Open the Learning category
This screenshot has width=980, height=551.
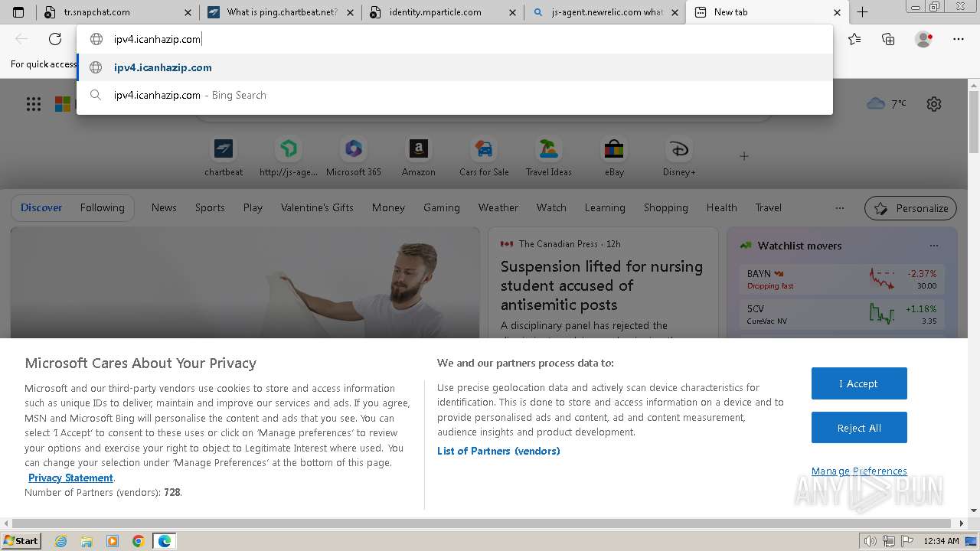(x=605, y=207)
